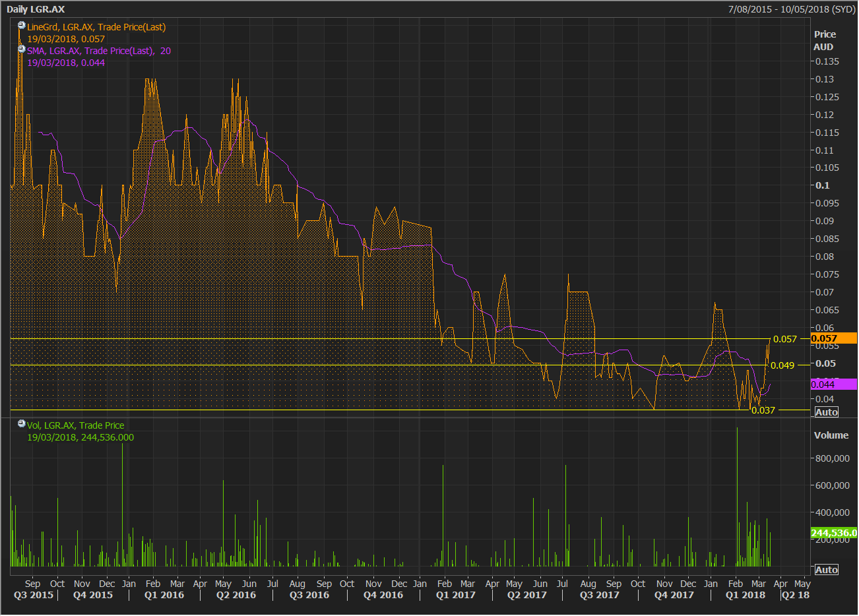The width and height of the screenshot is (859, 616).
Task: Click the Auto scale button on price axis
Action: (x=827, y=412)
